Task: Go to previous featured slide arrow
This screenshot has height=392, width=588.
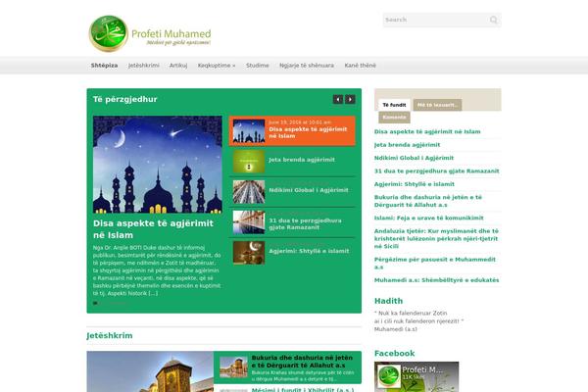Action: click(x=338, y=99)
